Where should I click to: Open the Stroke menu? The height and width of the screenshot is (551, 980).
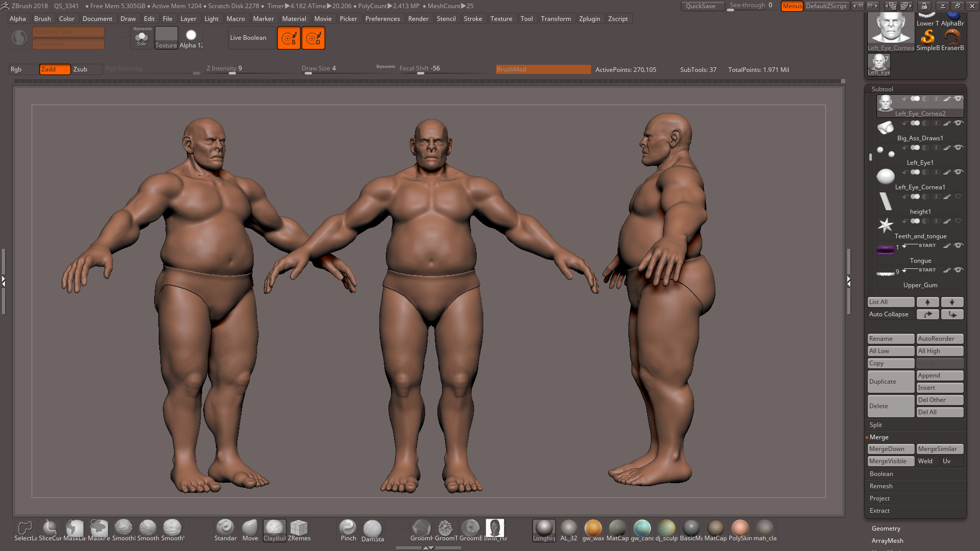(473, 19)
